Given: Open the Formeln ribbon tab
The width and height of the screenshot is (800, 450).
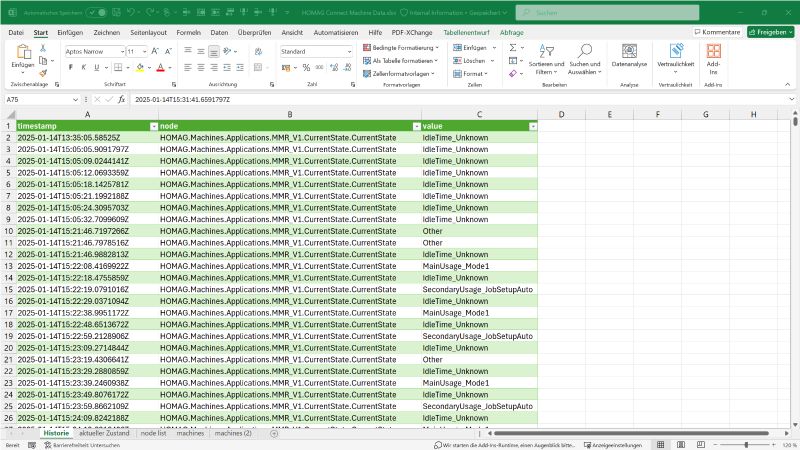Looking at the screenshot, I should pyautogui.click(x=188, y=32).
